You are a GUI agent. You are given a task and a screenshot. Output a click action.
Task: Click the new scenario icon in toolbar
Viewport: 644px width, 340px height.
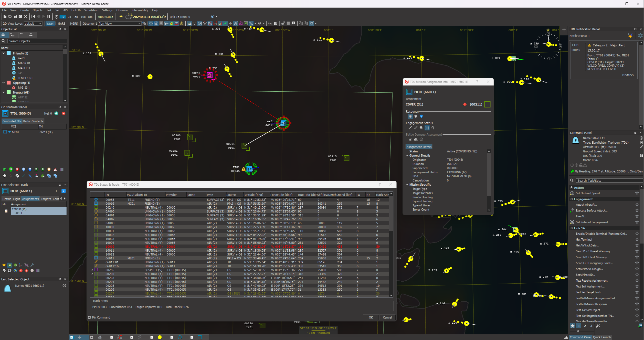(x=5, y=17)
